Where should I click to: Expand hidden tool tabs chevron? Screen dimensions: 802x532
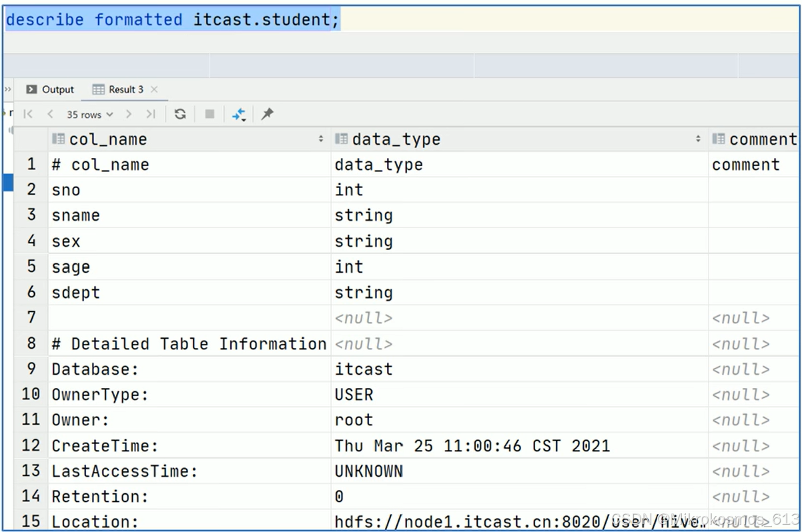click(8, 89)
